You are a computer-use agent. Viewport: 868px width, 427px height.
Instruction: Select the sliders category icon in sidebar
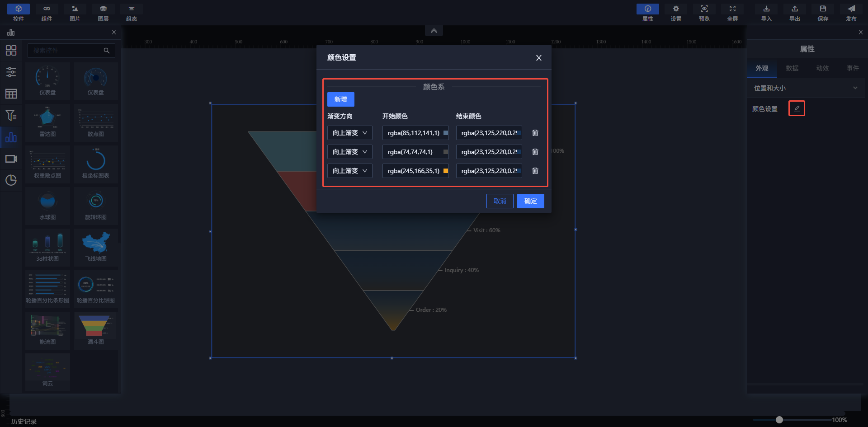11,72
